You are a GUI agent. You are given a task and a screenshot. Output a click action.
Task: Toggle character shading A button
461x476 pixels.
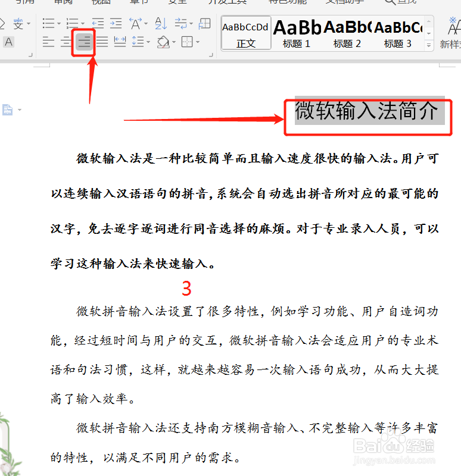[x=9, y=42]
